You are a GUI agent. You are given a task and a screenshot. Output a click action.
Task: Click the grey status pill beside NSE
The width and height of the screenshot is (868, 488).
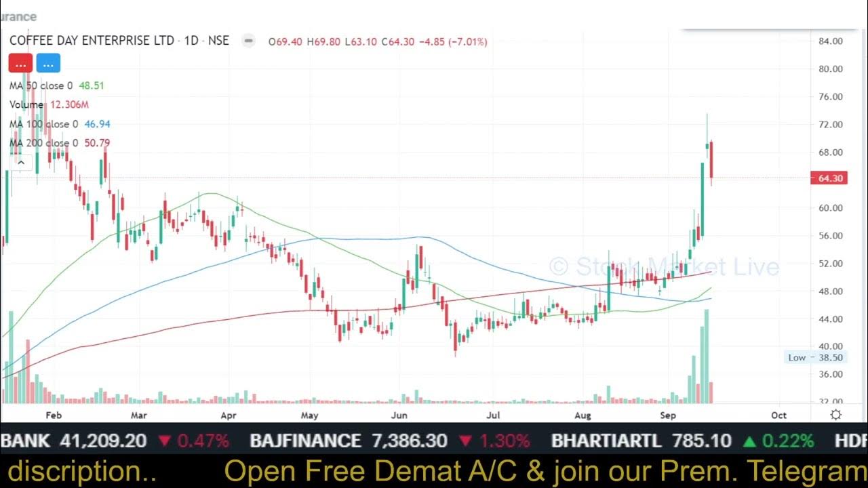(x=249, y=41)
